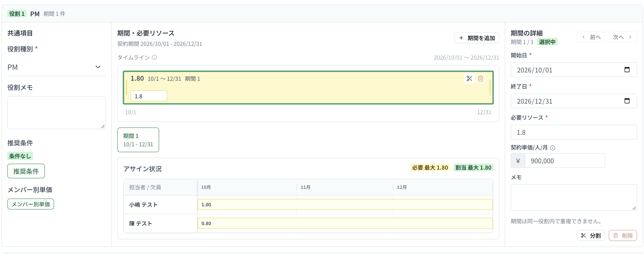Click the 割当 最大 1.80 badge
Image resolution: width=644 pixels, height=254 pixels.
click(473, 167)
